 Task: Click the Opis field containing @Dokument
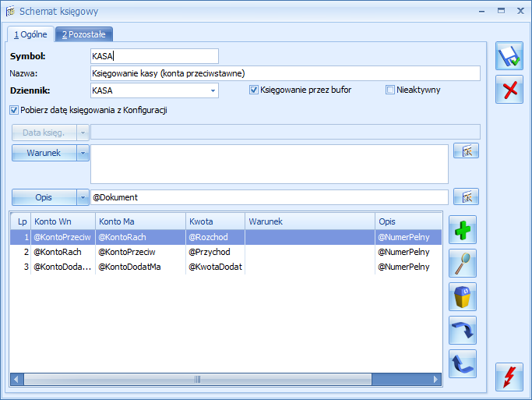point(270,197)
